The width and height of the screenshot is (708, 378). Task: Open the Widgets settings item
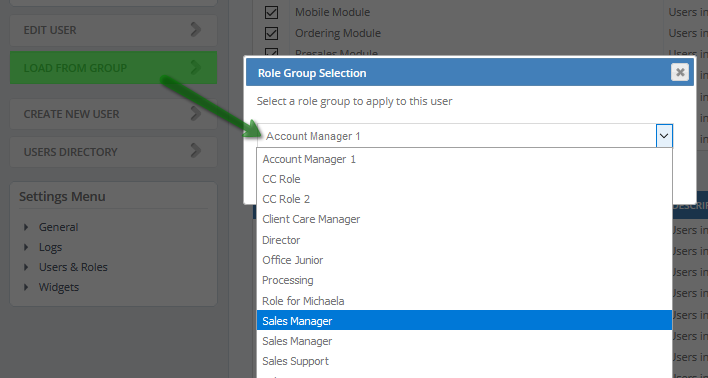[59, 287]
